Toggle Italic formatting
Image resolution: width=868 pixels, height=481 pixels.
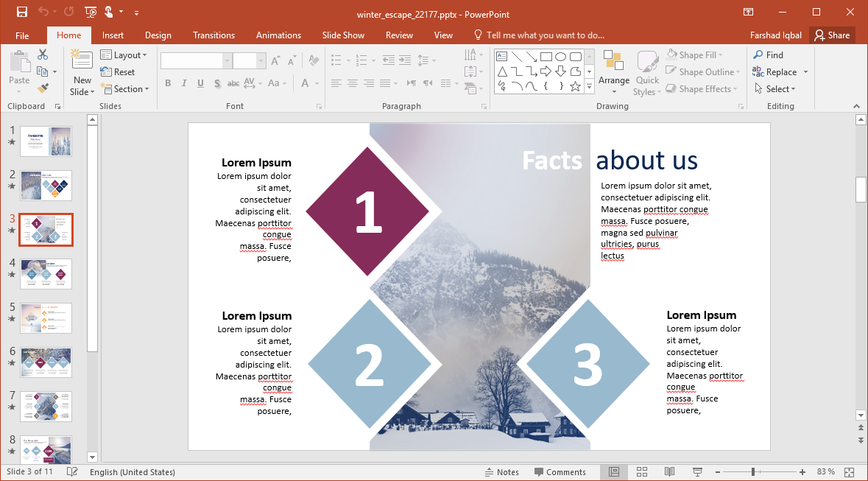184,83
